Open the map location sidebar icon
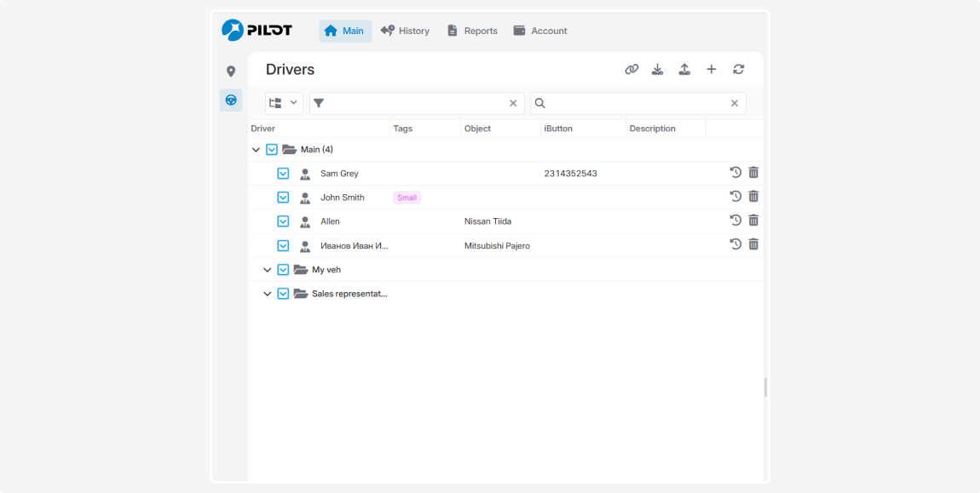The height and width of the screenshot is (493, 980). click(x=231, y=72)
